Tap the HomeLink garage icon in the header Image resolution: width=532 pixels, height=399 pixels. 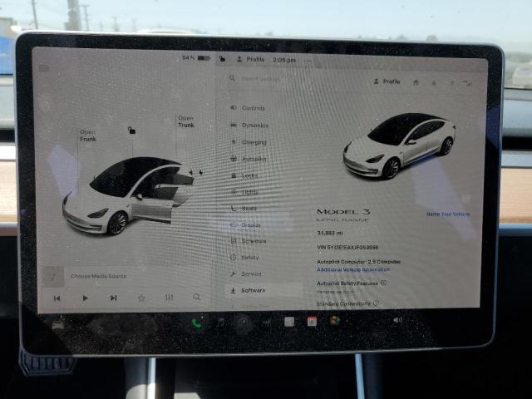tap(416, 82)
